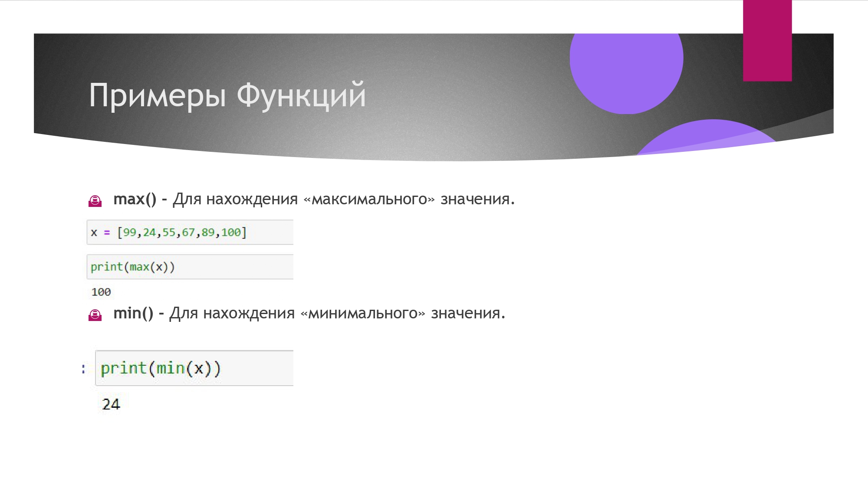
Task: Click the output value '24'
Action: tap(111, 404)
